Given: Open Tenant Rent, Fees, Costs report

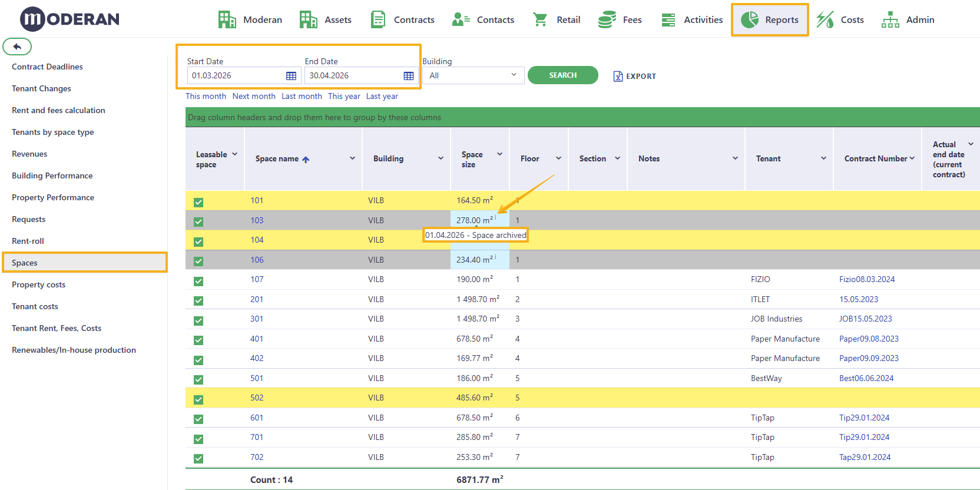Looking at the screenshot, I should (x=57, y=328).
